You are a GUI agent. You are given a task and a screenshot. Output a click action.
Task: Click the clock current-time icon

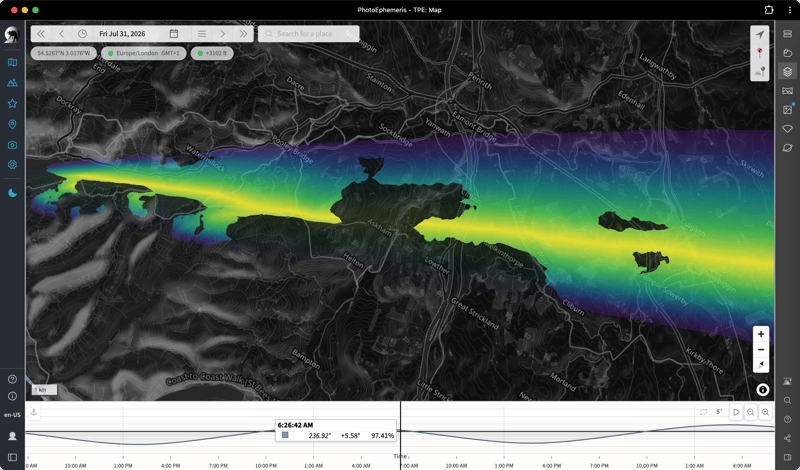click(82, 34)
